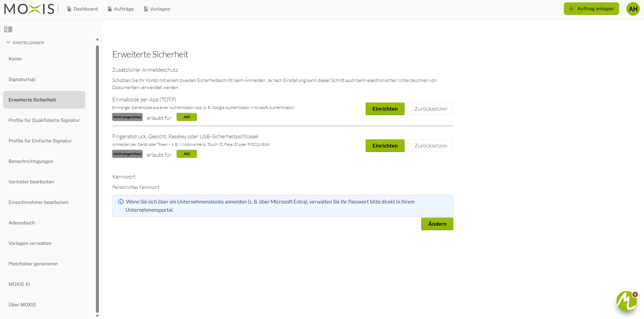Click the Auftrag anlegen button

591,9
